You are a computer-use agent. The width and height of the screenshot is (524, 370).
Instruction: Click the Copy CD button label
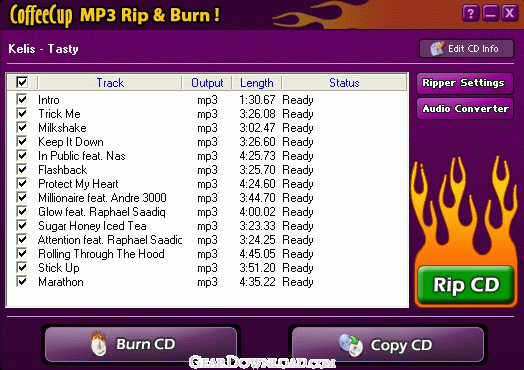[401, 345]
